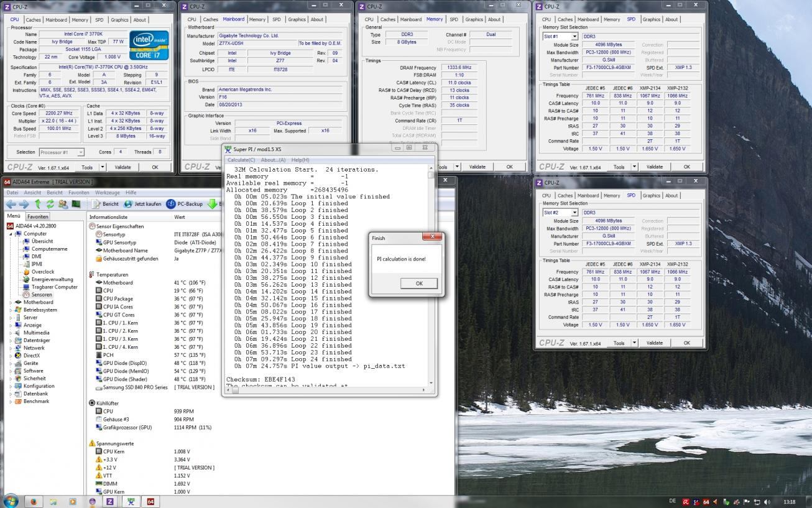Open the Slot #2 dropdown in CPU-Z SPD
Viewport: 812px width, 508px height.
click(574, 213)
